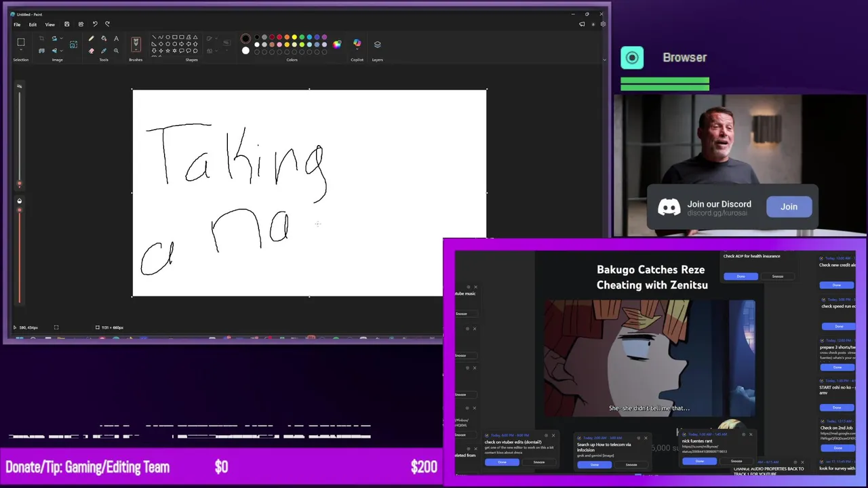Dismiss the 'nick fuentes rant' reminder with X
The width and height of the screenshot is (868, 488).
pos(751,434)
